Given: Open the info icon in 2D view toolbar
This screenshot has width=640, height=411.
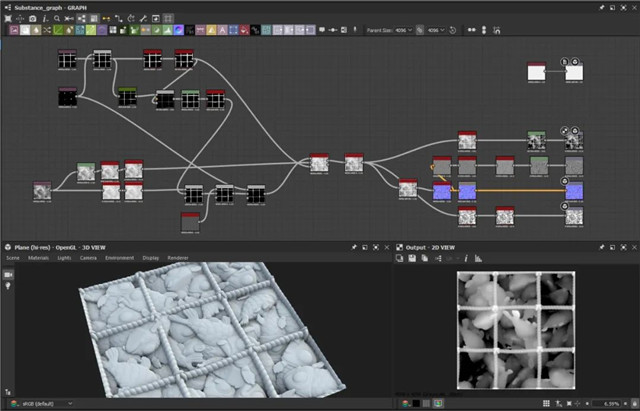Looking at the screenshot, I should (x=466, y=258).
